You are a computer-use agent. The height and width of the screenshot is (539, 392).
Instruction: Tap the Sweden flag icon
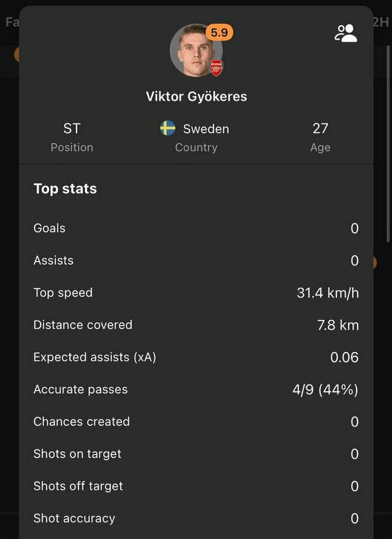[168, 128]
